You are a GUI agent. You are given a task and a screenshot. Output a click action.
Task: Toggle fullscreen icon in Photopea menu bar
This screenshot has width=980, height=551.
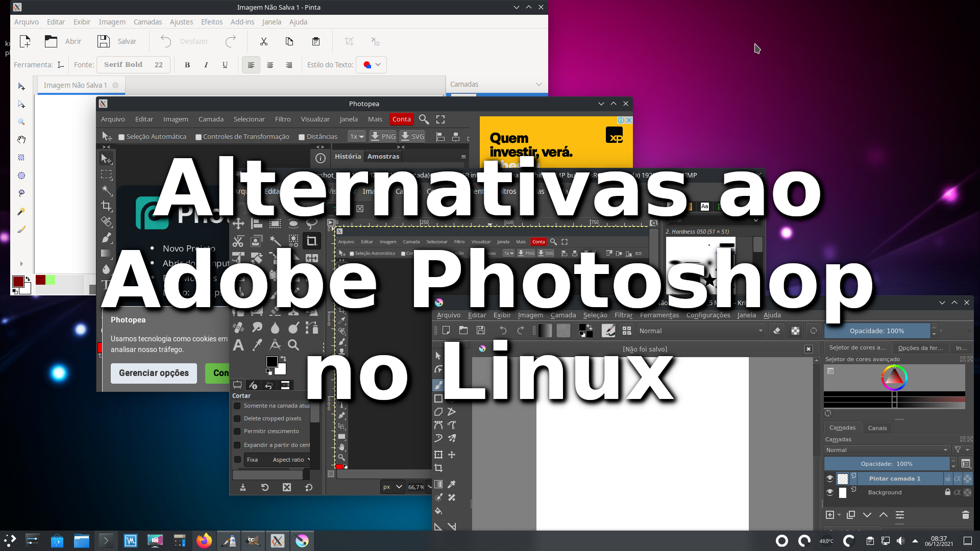pyautogui.click(x=440, y=119)
